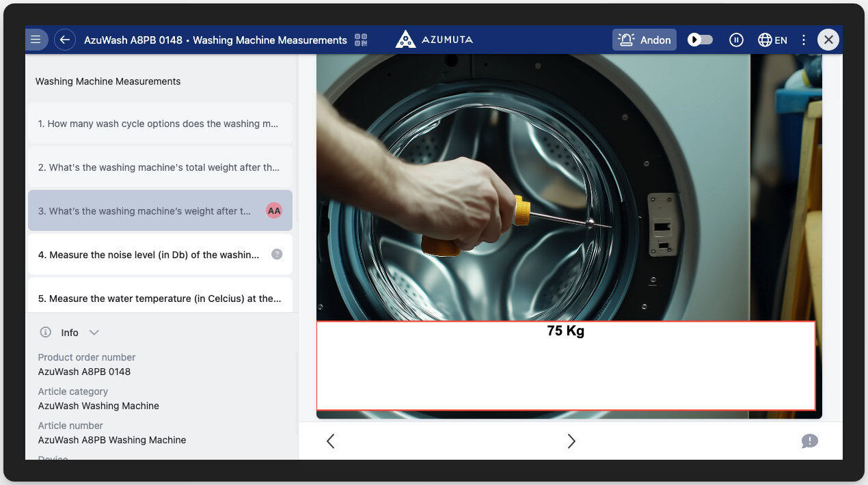Click the help question mark on step 4
Screen dimensions: 868x485
point(277,253)
